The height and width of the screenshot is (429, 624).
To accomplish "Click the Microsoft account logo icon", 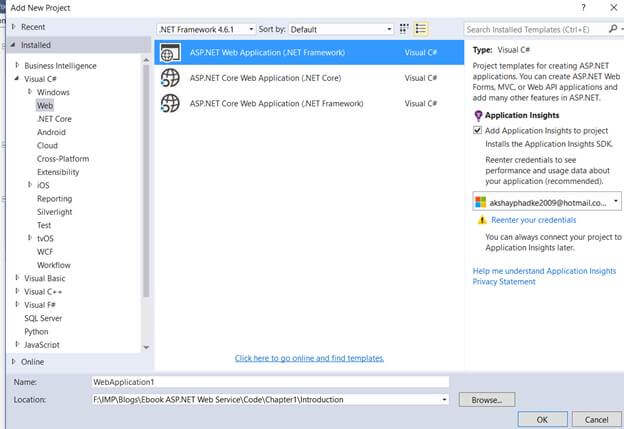I will pyautogui.click(x=480, y=202).
